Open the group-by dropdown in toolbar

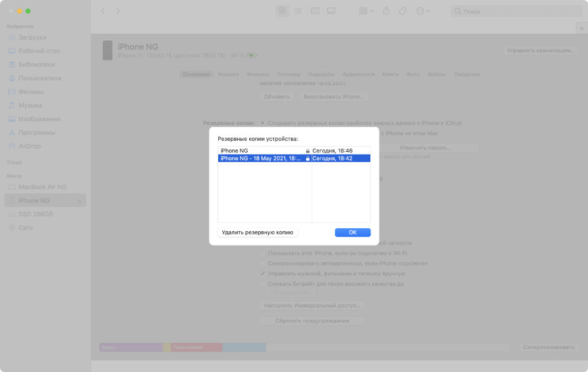(x=366, y=11)
